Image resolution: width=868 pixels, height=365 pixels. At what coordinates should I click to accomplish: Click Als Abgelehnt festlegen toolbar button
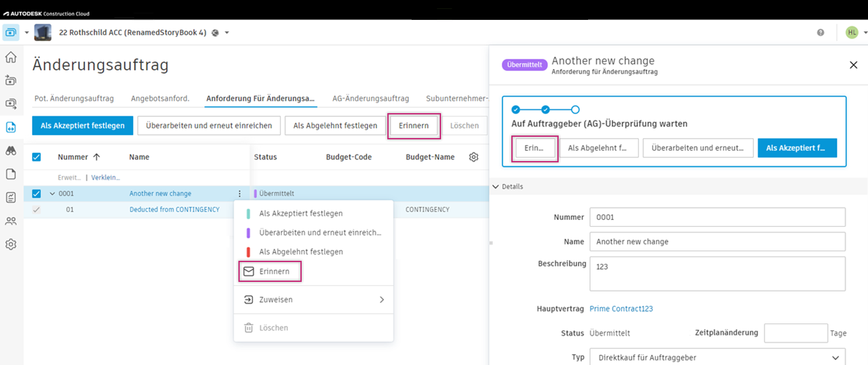coord(335,125)
